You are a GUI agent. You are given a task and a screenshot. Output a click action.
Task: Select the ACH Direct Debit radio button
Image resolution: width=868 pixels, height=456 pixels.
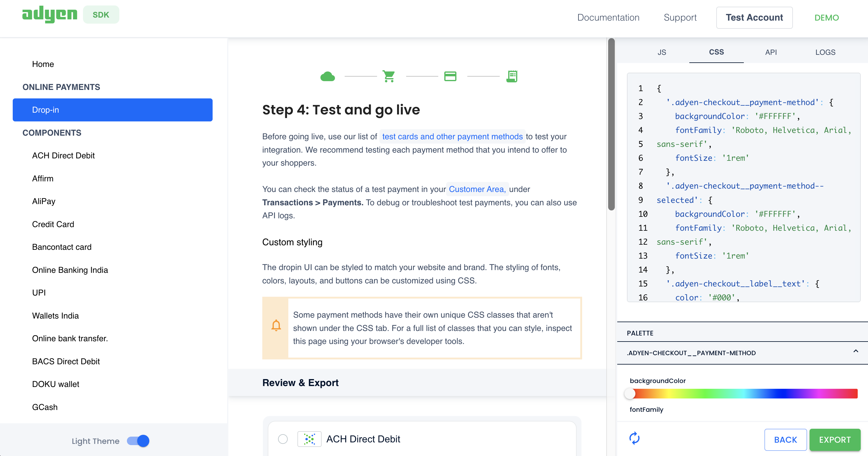pyautogui.click(x=283, y=439)
